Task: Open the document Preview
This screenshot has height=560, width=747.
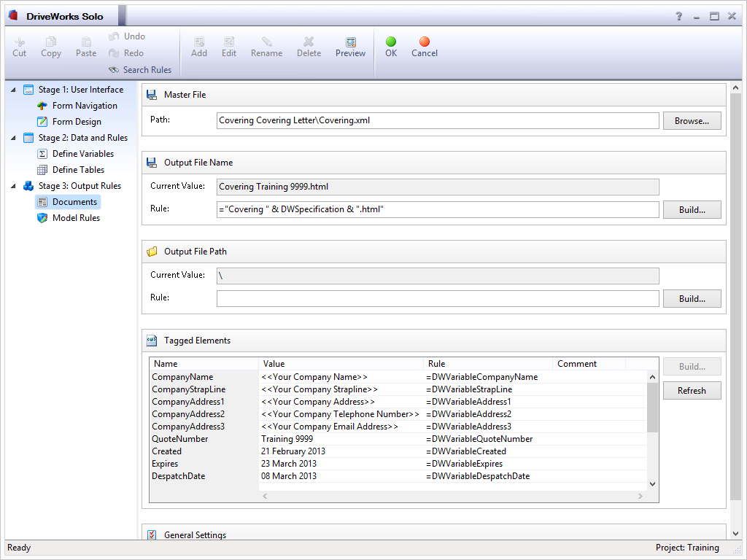Action: click(351, 47)
